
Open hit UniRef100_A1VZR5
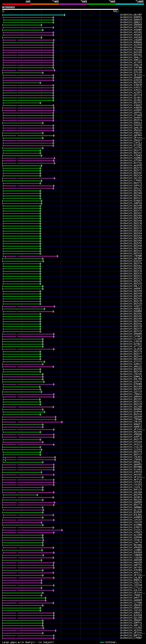click(x=131, y=535)
